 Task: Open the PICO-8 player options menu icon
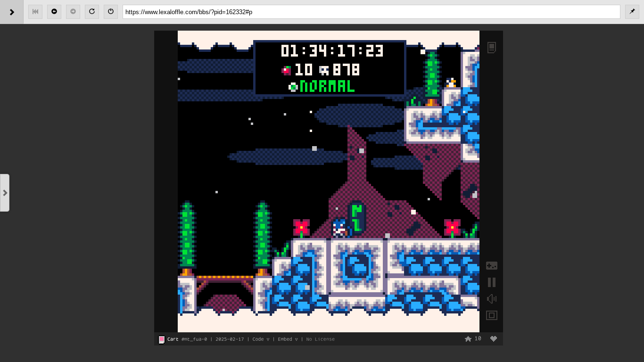491,48
